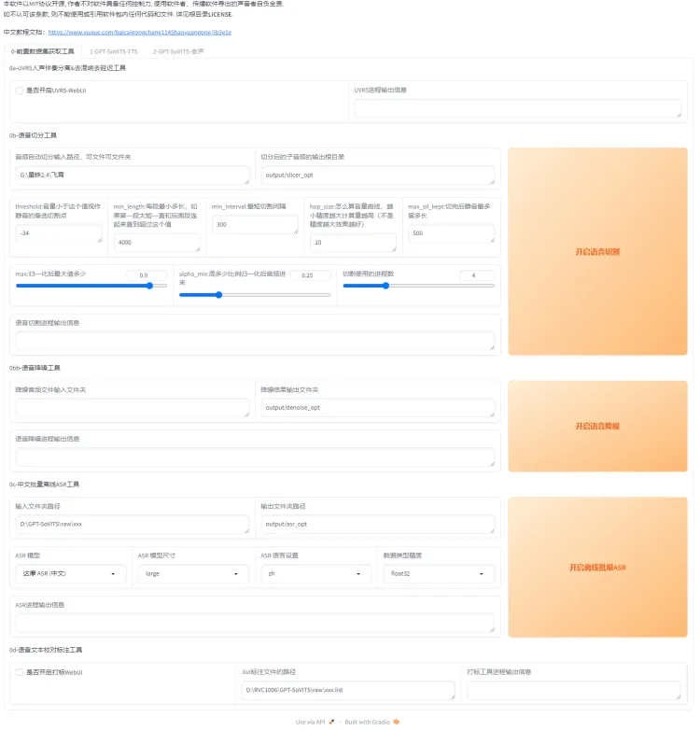The image size is (700, 731).
Task: Open the Chinese tutorial yuque.com link
Action: 140,32
